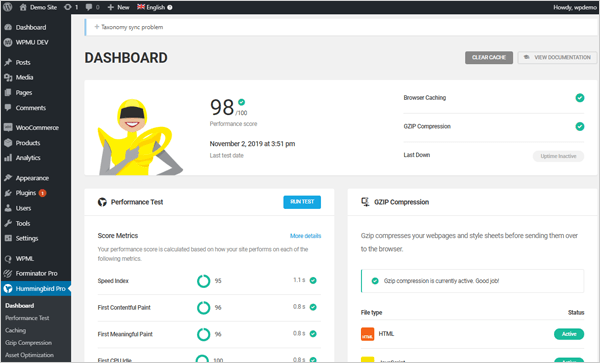Open Asset Optimization submenu item
This screenshot has width=600, height=363.
click(x=29, y=355)
